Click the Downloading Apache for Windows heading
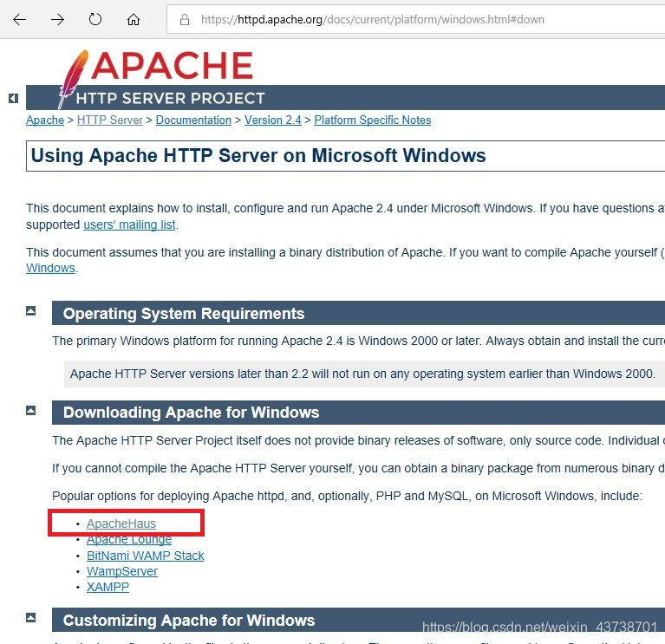Viewport: 665px width, 644px height. pos(191,413)
